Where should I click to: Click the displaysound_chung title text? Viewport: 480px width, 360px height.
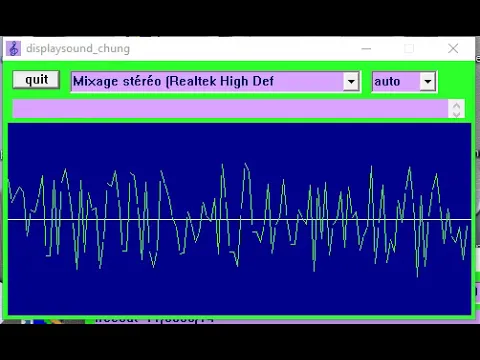[x=78, y=49]
